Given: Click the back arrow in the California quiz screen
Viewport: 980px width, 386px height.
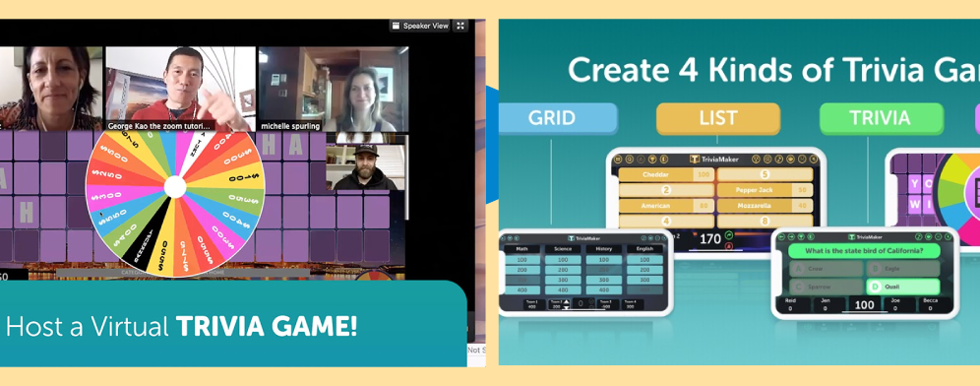Looking at the screenshot, I should 782,237.
